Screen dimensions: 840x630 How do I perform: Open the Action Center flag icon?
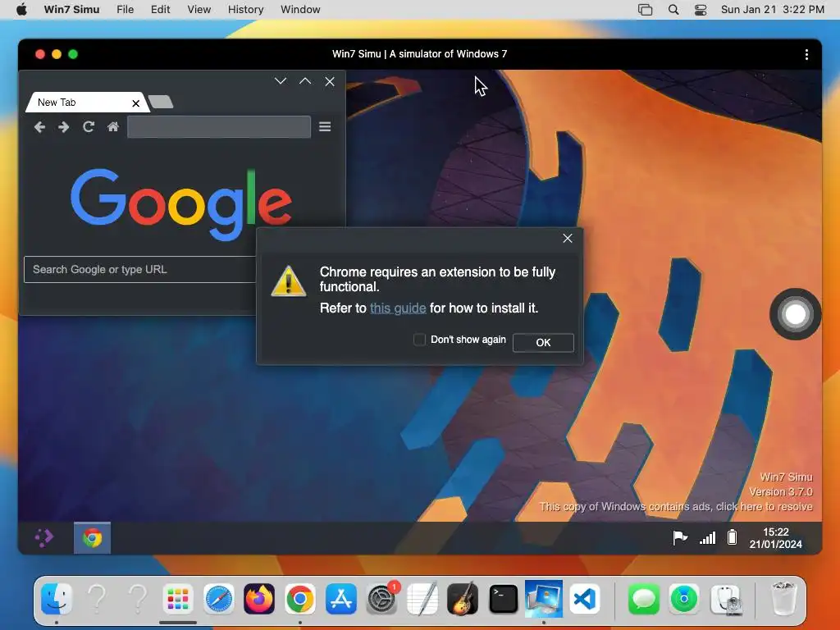680,537
